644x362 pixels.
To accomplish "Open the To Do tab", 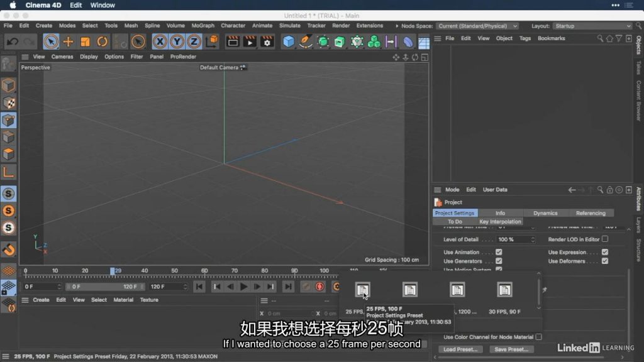I will [455, 222].
